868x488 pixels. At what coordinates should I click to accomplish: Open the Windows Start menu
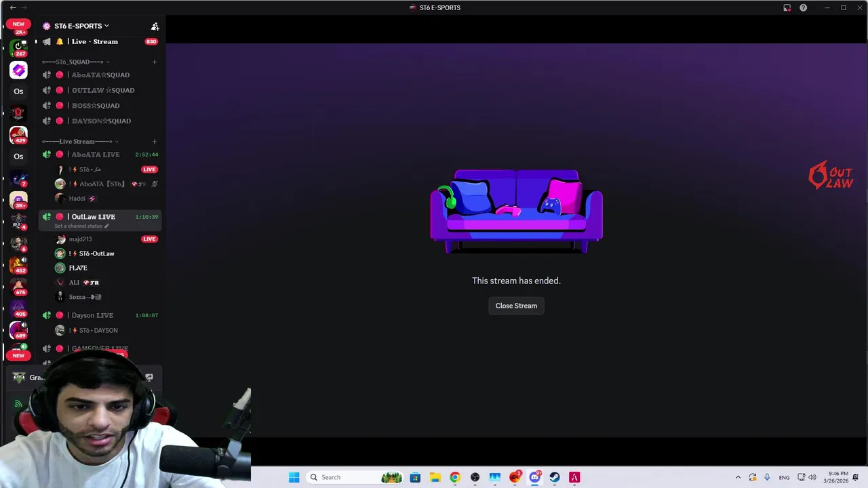[294, 477]
